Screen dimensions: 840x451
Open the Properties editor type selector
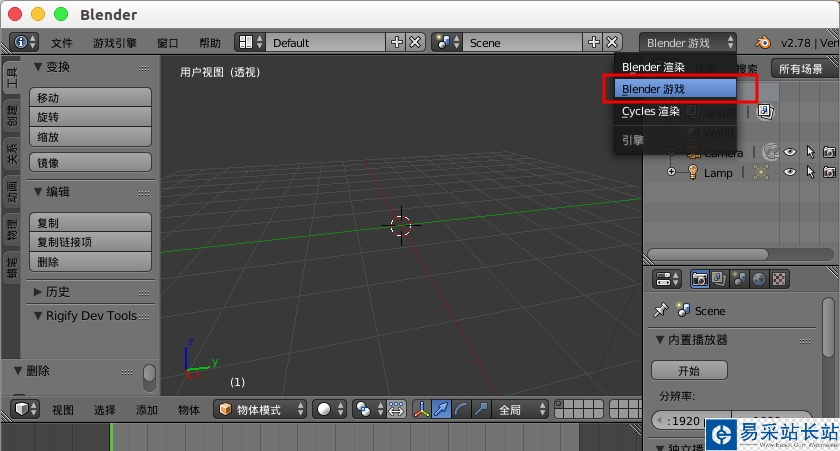666,279
